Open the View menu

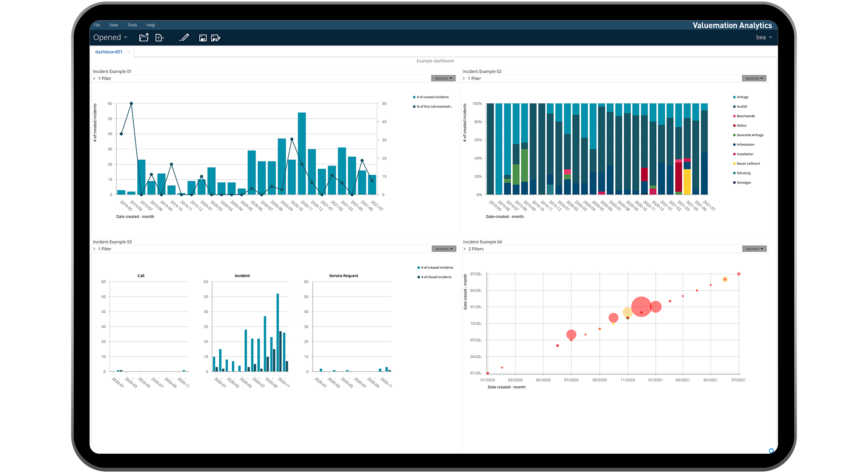pyautogui.click(x=114, y=25)
